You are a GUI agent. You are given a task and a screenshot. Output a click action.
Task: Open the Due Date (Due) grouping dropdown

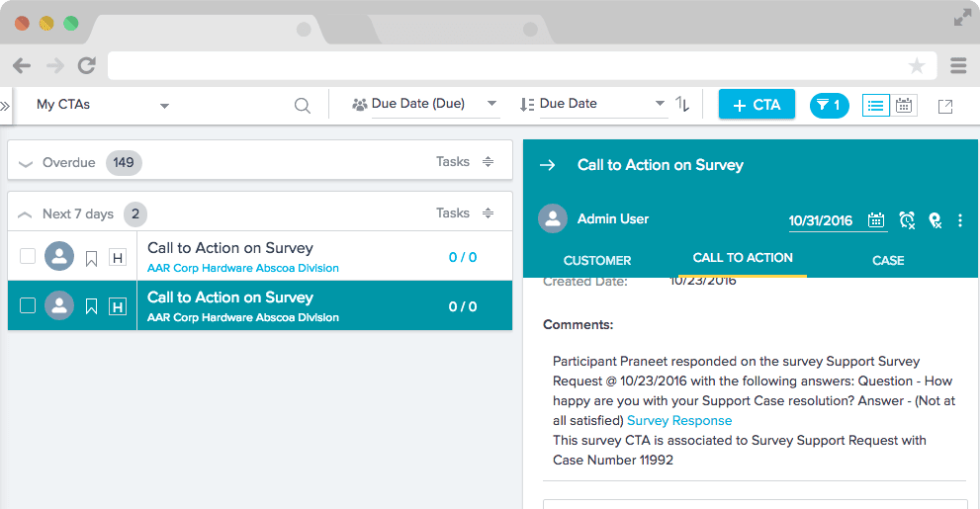click(425, 104)
